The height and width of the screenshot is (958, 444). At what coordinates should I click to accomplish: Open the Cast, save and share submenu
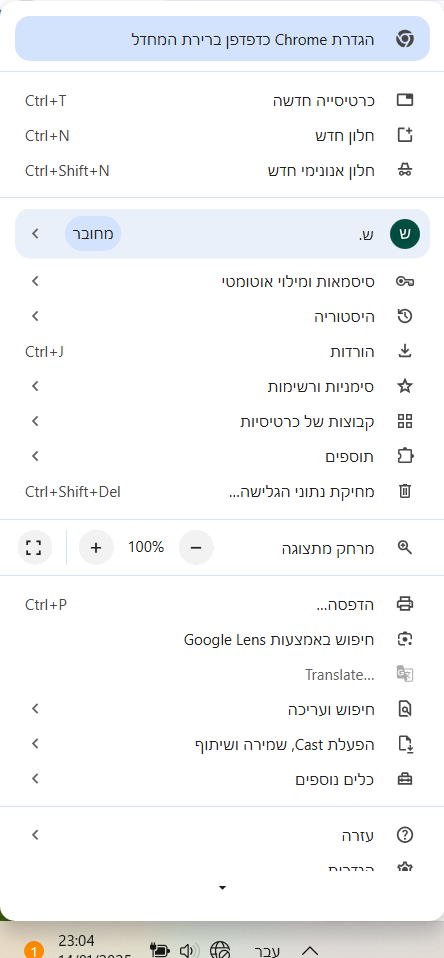pos(222,744)
